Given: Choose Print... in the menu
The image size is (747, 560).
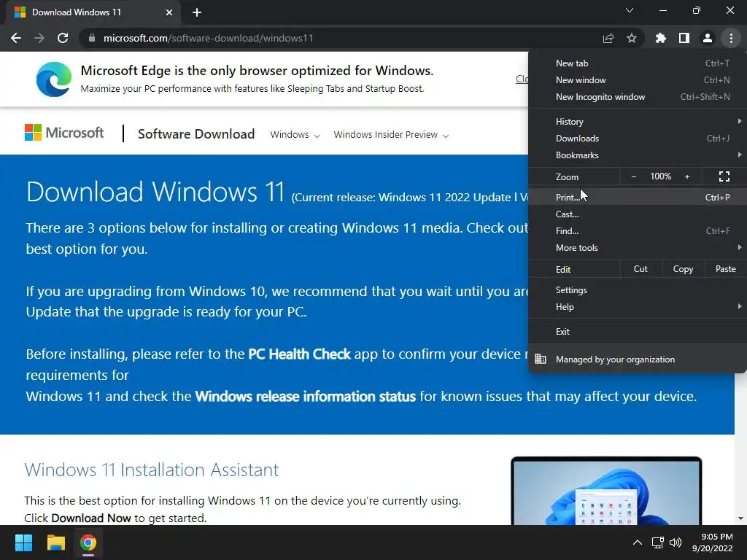Looking at the screenshot, I should [x=638, y=197].
